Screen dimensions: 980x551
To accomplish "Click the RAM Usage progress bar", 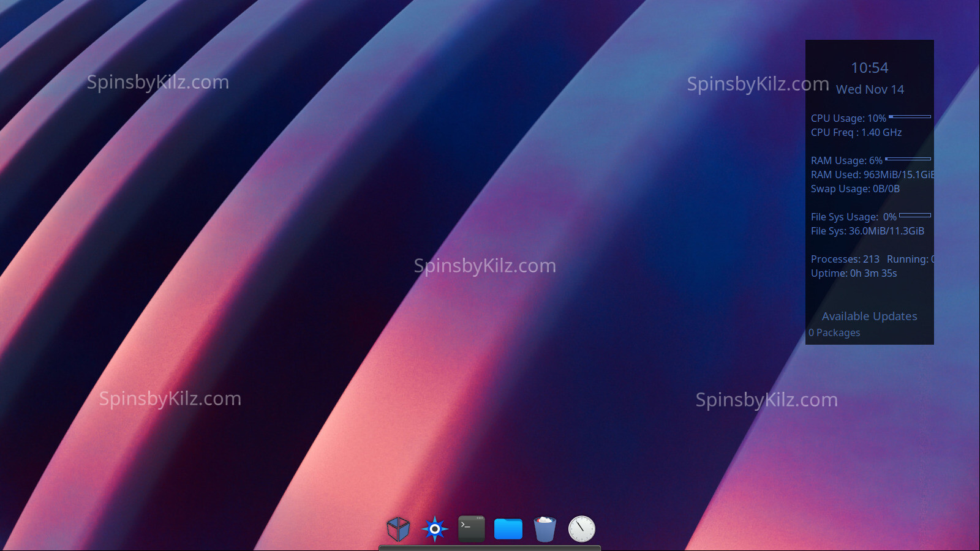I will [908, 159].
